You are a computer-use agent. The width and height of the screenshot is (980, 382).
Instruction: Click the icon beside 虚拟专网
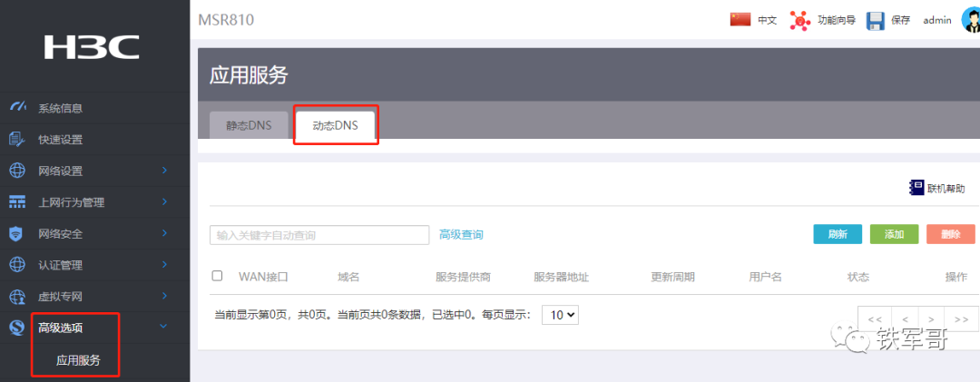(x=17, y=296)
